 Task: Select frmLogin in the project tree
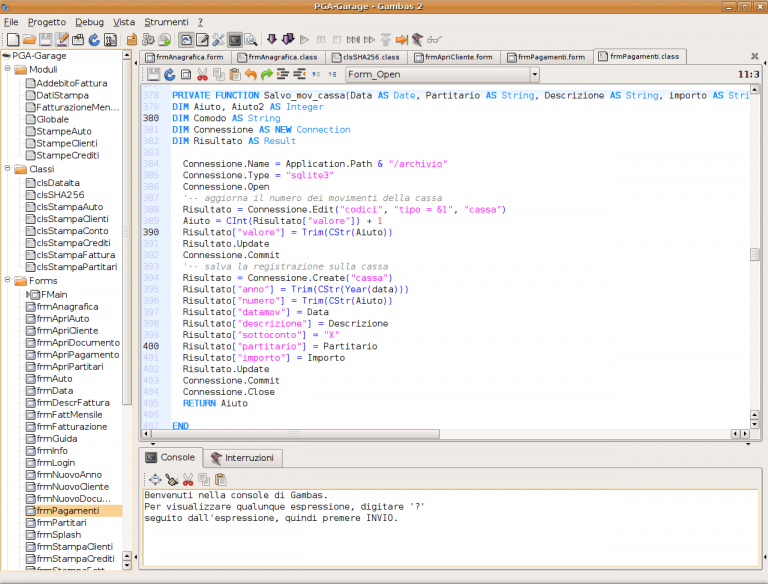[x=55, y=464]
